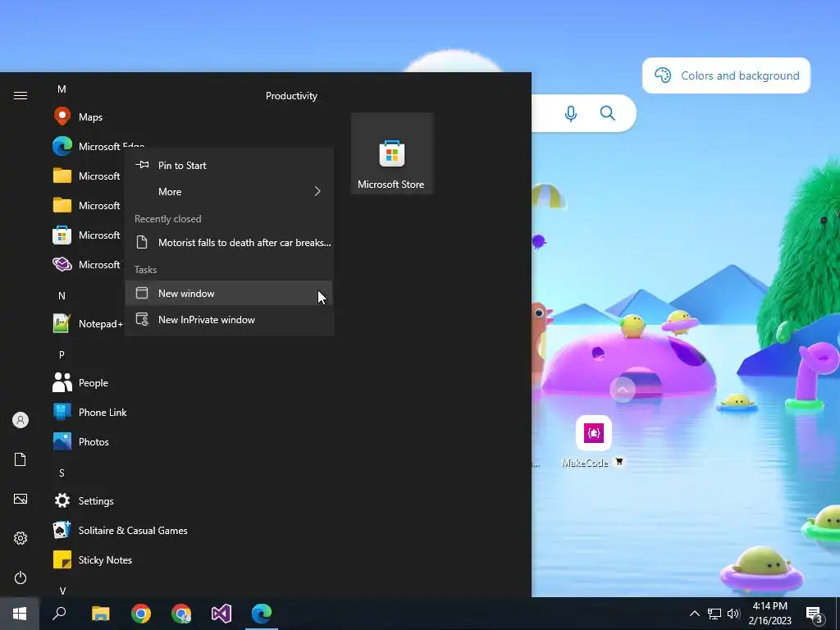
Task: Click the volume speaker tray icon
Action: point(733,614)
